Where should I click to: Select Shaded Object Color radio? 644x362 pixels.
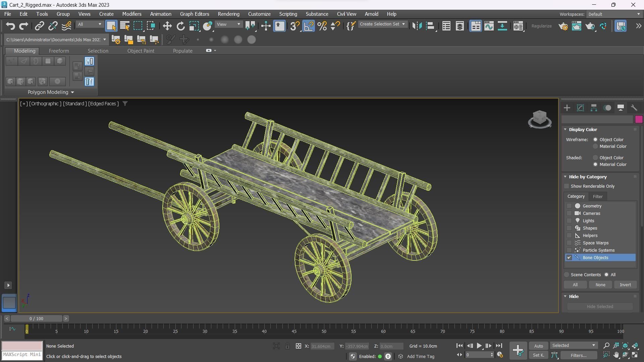(x=595, y=158)
